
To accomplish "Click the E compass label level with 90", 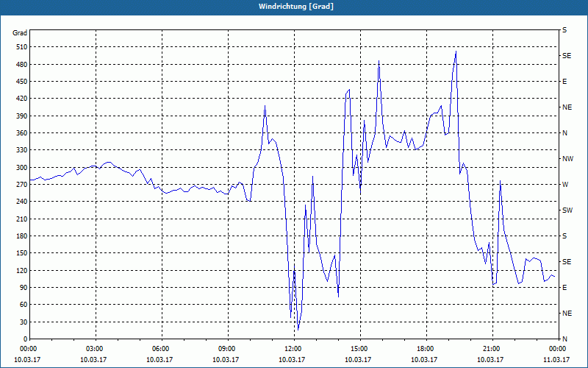I will point(564,288).
